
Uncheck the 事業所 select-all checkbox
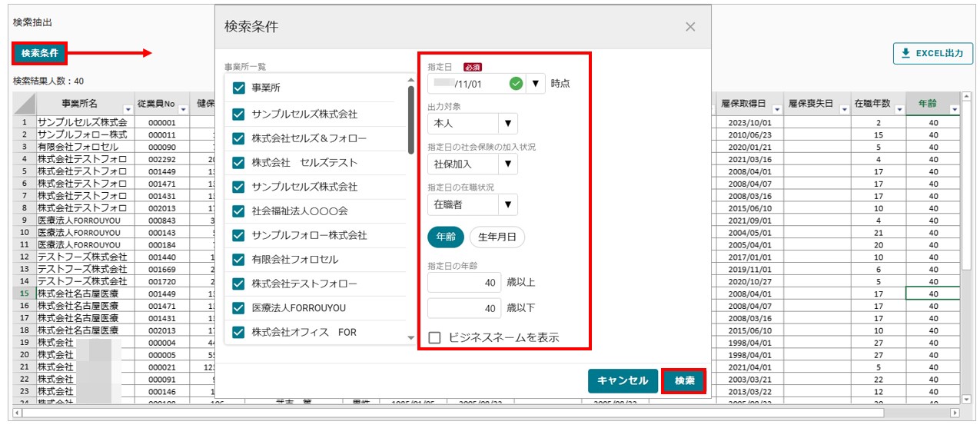tap(238, 88)
